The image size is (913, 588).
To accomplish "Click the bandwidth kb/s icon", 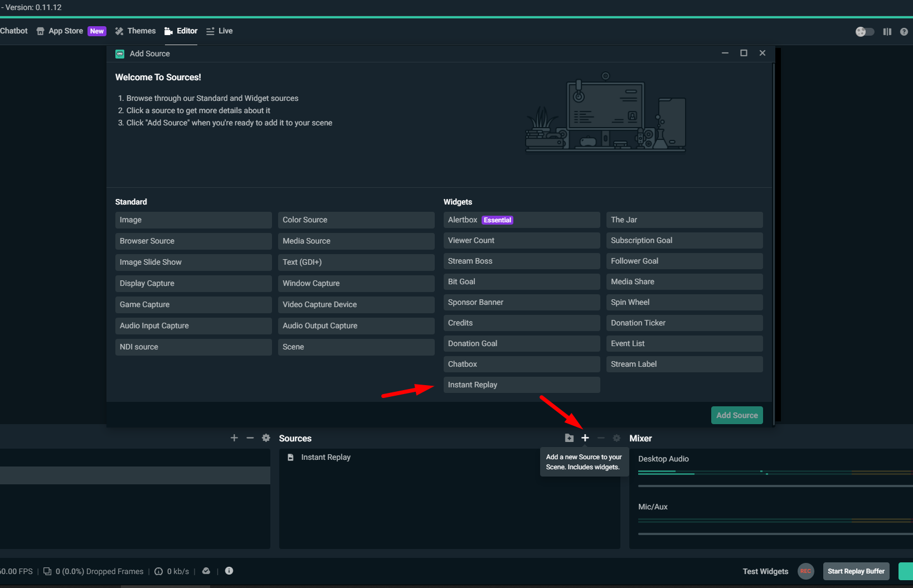I will (159, 571).
